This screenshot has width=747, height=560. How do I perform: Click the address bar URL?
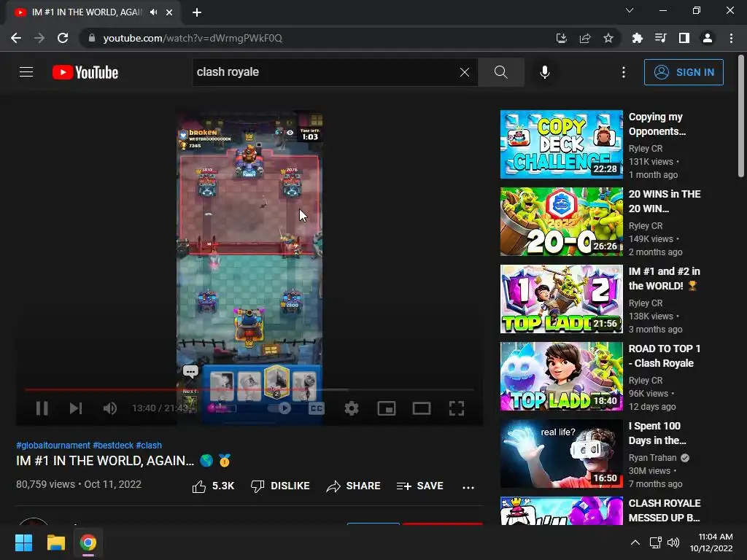[x=193, y=38]
